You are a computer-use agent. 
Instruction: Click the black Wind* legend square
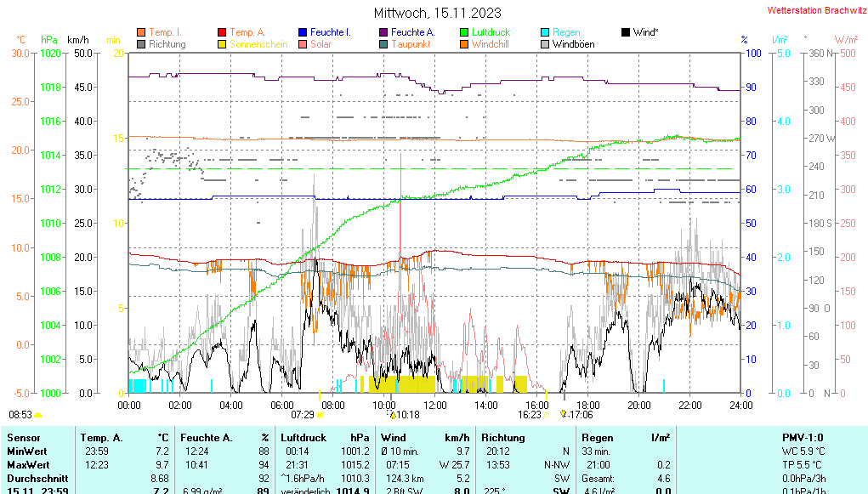pos(626,32)
